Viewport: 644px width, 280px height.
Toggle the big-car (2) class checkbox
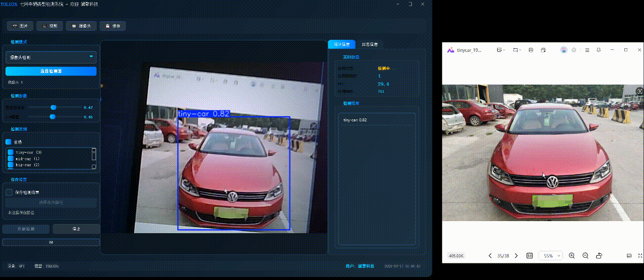tap(10, 165)
